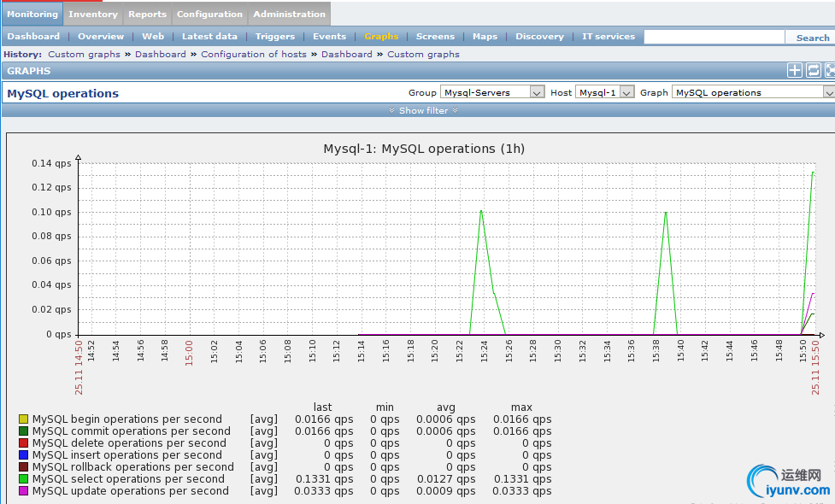Switch to the Inventory tab
The width and height of the screenshot is (835, 504).
click(93, 14)
